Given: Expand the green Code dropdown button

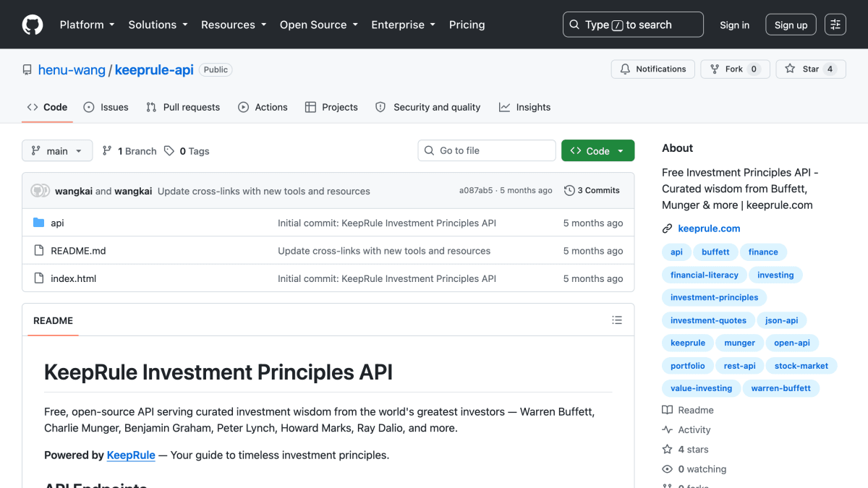Looking at the screenshot, I should click(x=597, y=150).
